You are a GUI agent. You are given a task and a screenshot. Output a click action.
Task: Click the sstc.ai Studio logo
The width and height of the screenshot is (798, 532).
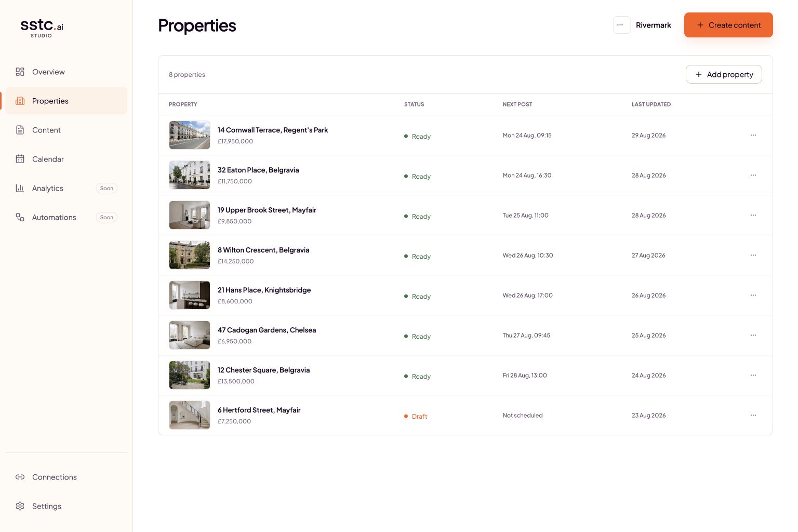[42, 28]
